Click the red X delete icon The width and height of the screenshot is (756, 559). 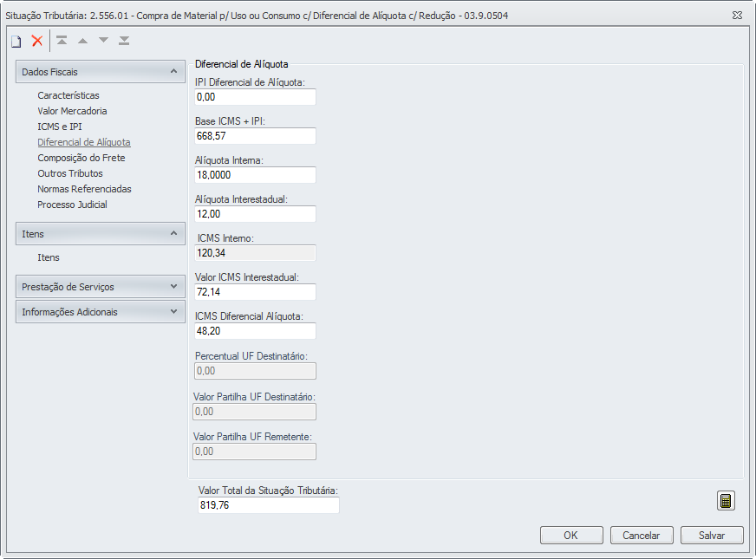coord(36,41)
